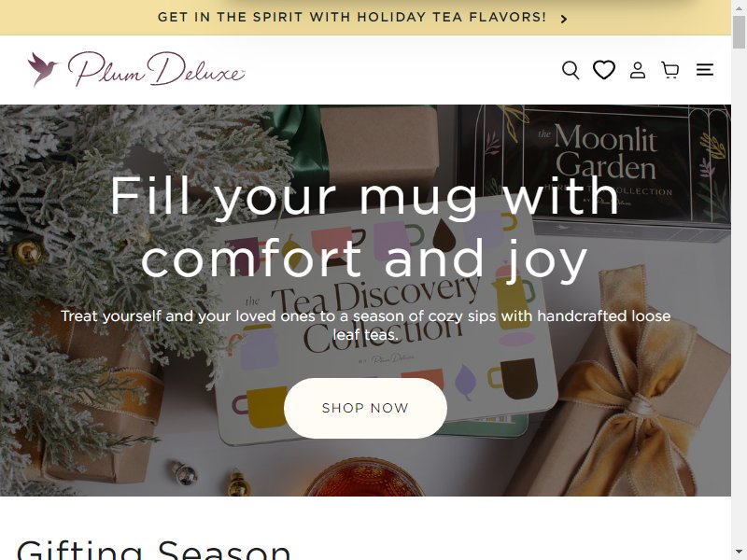Viewport: 747px width, 560px height.
Task: Go home via Plum Deluxe wordmark
Action: [156, 69]
